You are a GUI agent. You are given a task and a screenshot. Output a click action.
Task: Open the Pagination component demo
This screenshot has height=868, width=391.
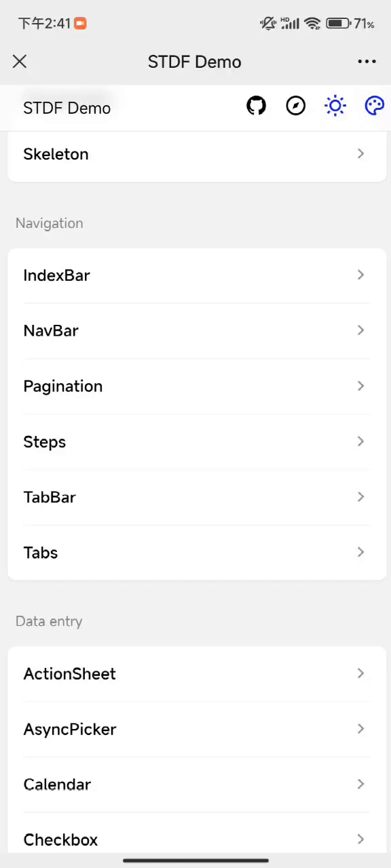tap(195, 386)
